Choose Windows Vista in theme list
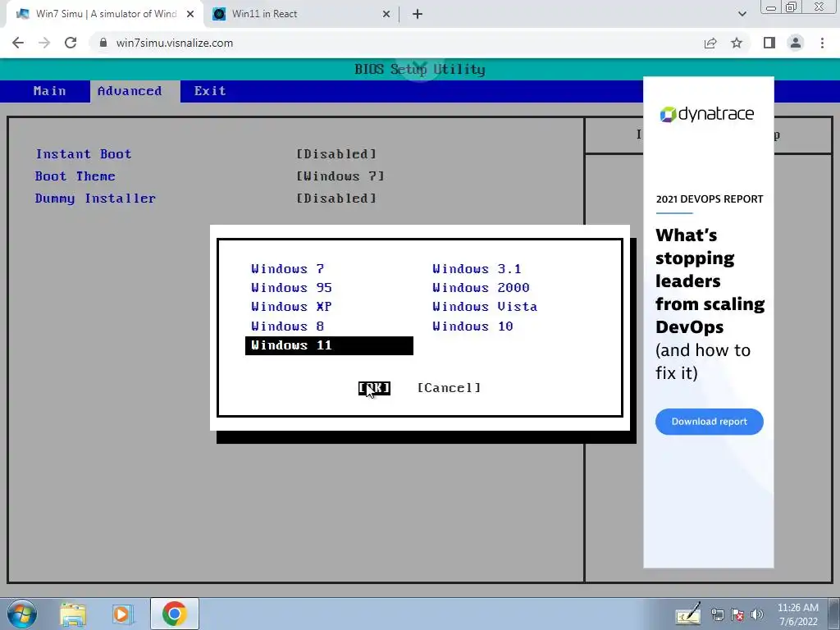The height and width of the screenshot is (630, 840). point(485,307)
